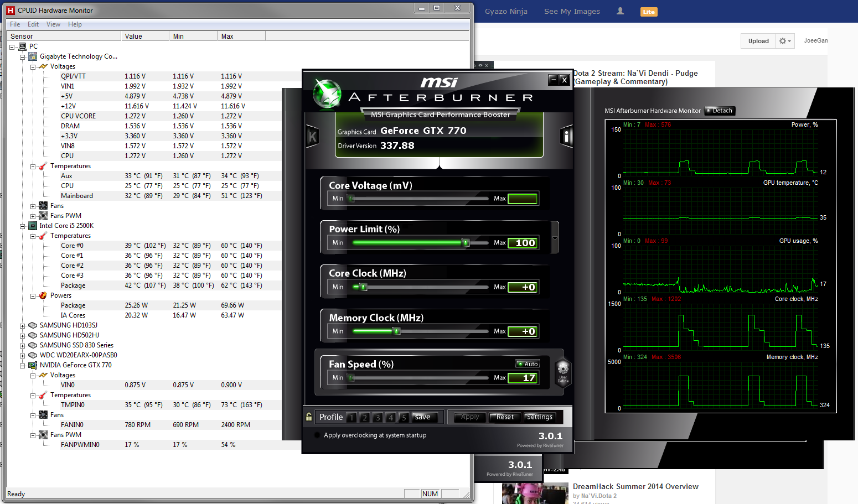Click the Core Clock slider handle
The width and height of the screenshot is (858, 504).
[x=363, y=287]
